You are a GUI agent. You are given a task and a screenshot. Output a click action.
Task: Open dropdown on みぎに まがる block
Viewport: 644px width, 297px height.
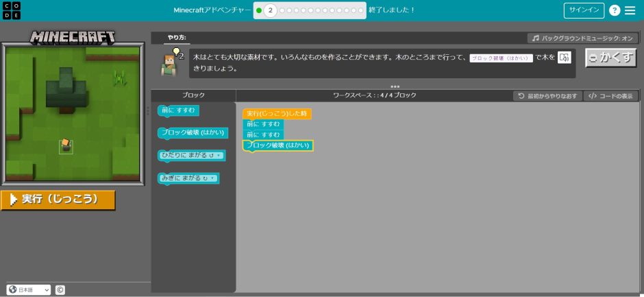213,178
